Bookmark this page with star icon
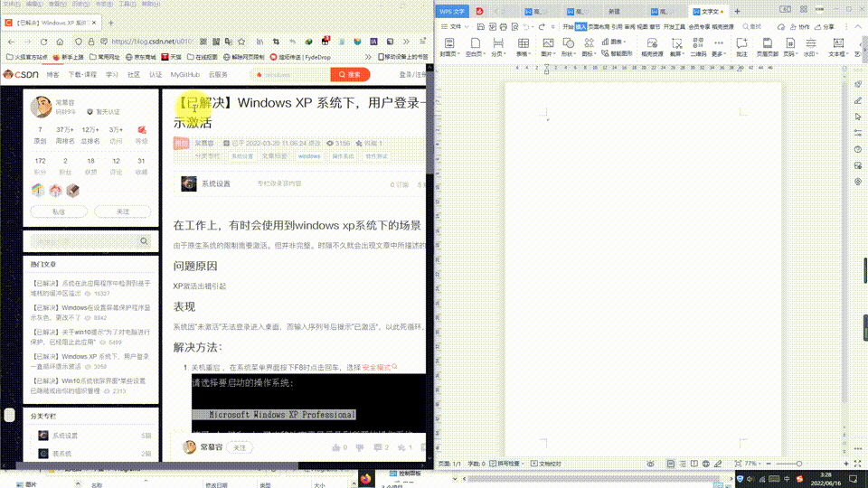Screen dimensions: 868x488 coord(242,42)
